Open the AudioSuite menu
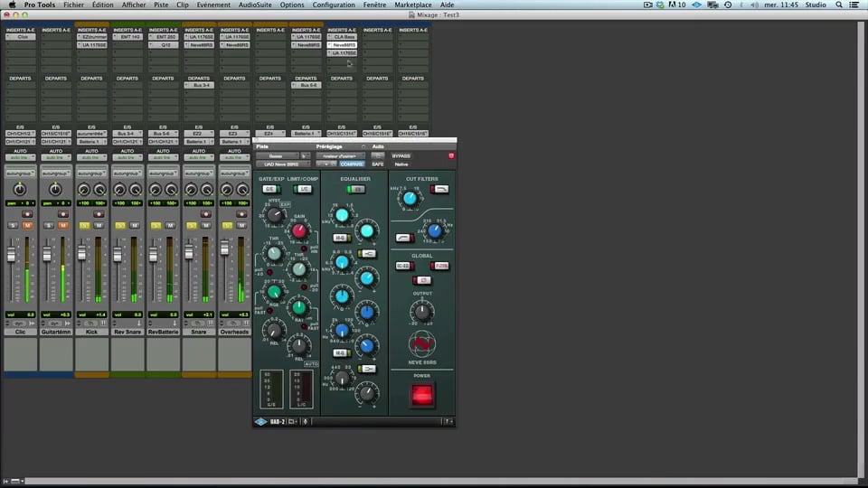Screen dimensions: 868x488 coord(255,5)
